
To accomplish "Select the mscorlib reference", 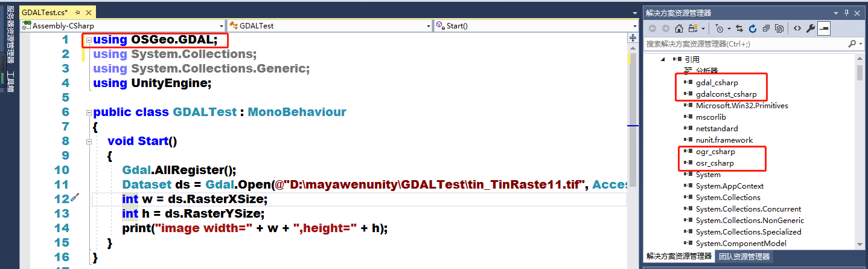I will click(x=711, y=117).
